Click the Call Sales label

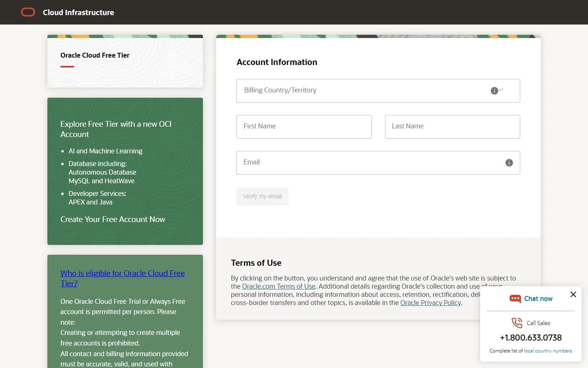(538, 323)
